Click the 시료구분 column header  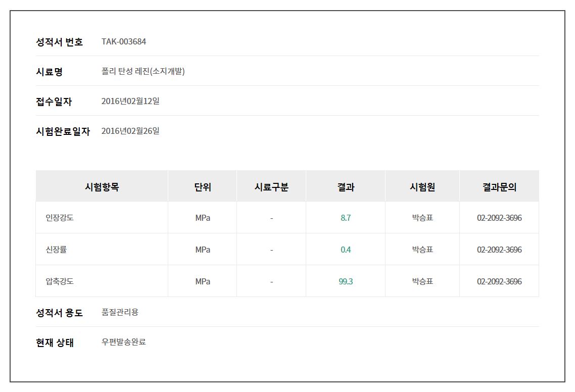click(x=271, y=187)
